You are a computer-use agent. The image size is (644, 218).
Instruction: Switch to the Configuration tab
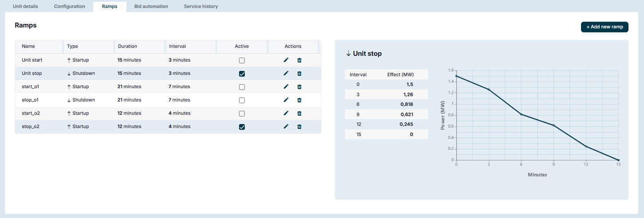(69, 7)
